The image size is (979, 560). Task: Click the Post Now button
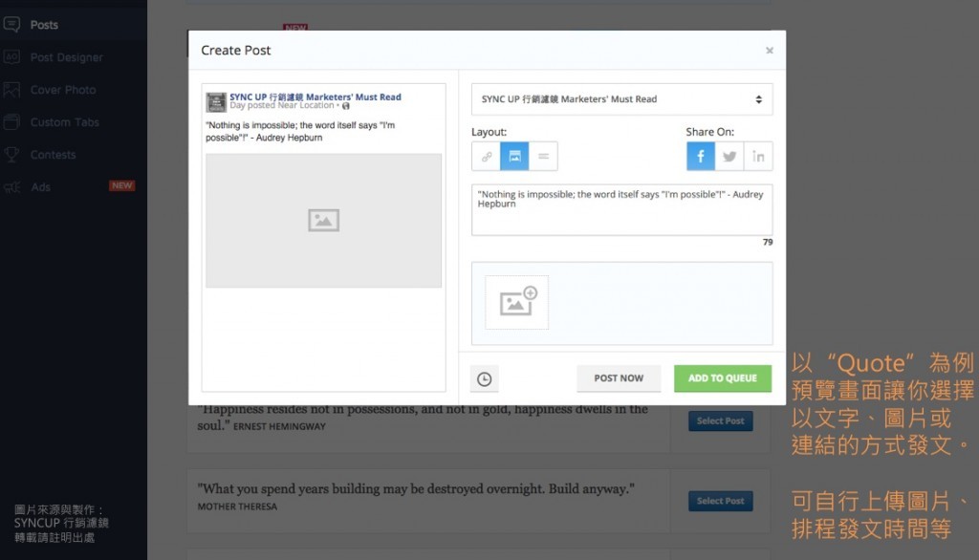coord(619,378)
